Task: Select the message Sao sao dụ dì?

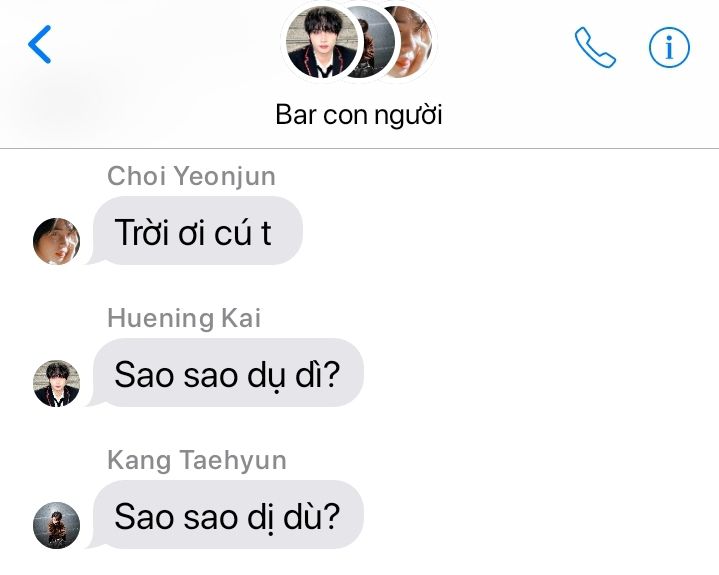Action: (x=228, y=373)
